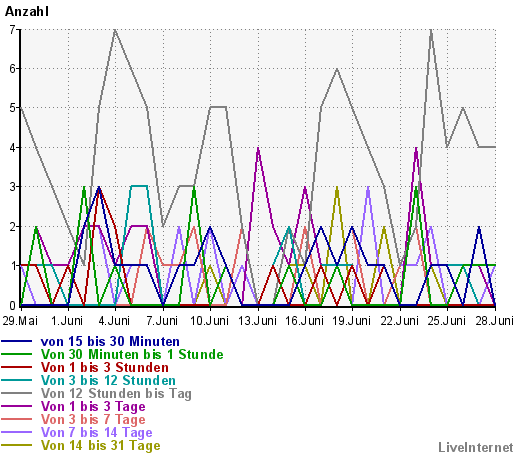This screenshot has height=457, width=520.
Task: Click x-axis date label '16.Juni'
Action: point(305,321)
